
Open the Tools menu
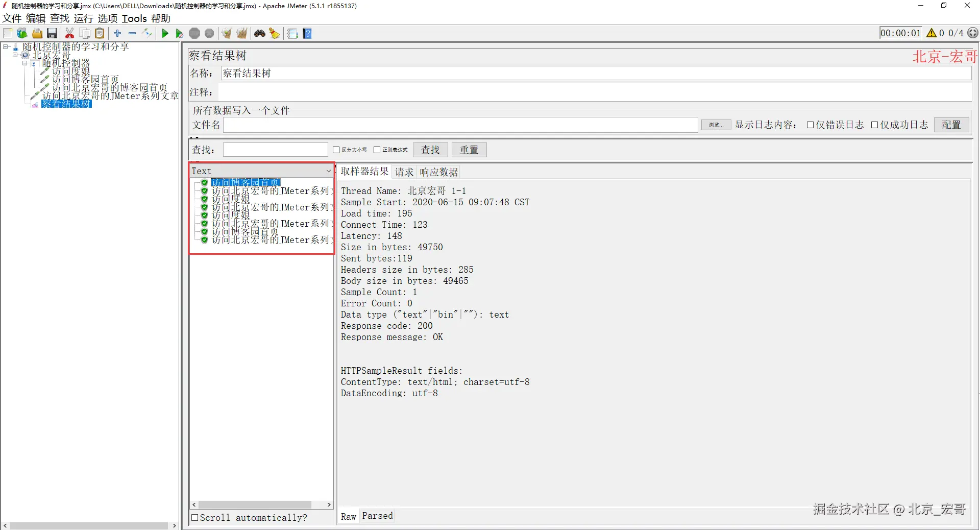[134, 18]
